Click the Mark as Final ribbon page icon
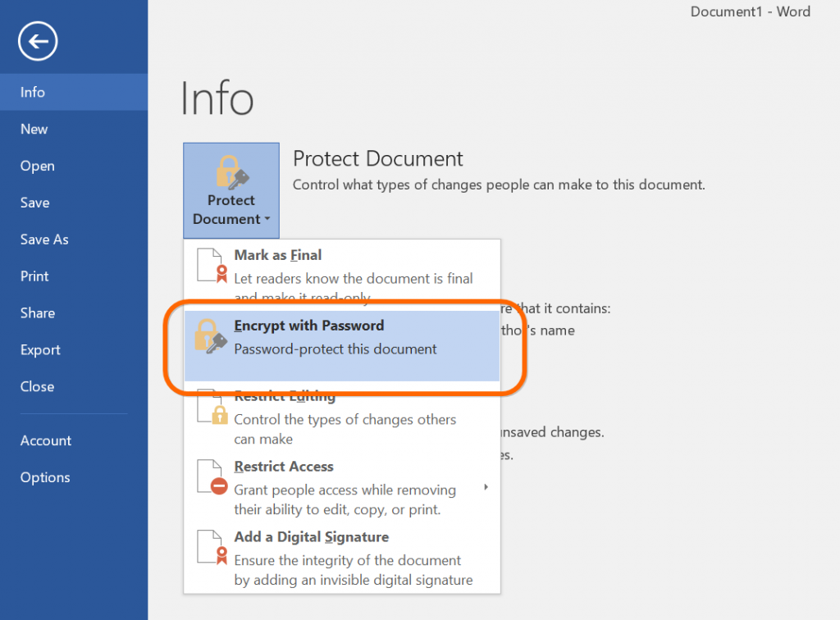840x620 pixels. point(211,266)
